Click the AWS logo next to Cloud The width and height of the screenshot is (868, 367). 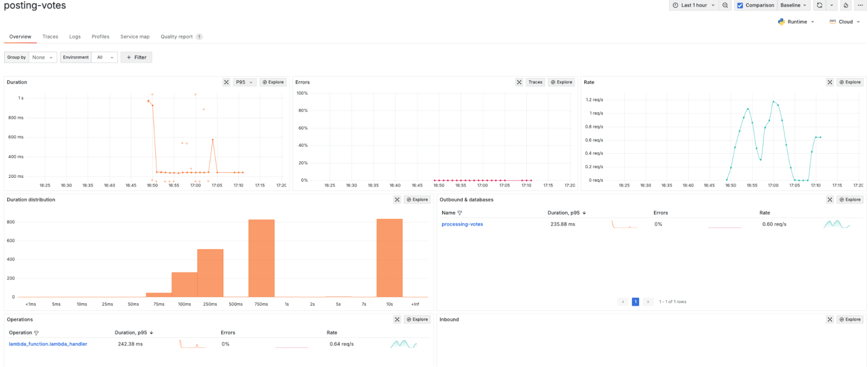pos(832,21)
